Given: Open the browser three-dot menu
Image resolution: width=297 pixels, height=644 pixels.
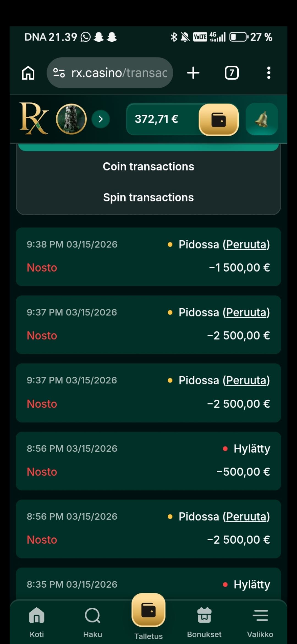Looking at the screenshot, I should (x=269, y=73).
